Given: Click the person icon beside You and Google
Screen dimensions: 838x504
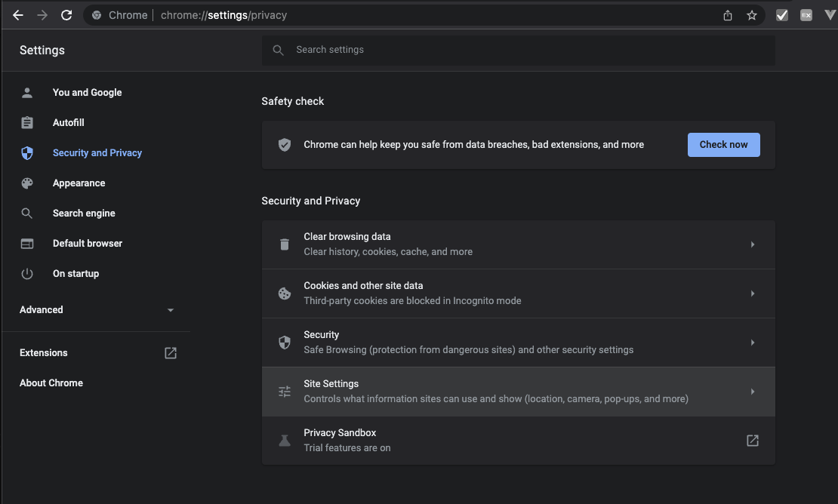Looking at the screenshot, I should [27, 93].
